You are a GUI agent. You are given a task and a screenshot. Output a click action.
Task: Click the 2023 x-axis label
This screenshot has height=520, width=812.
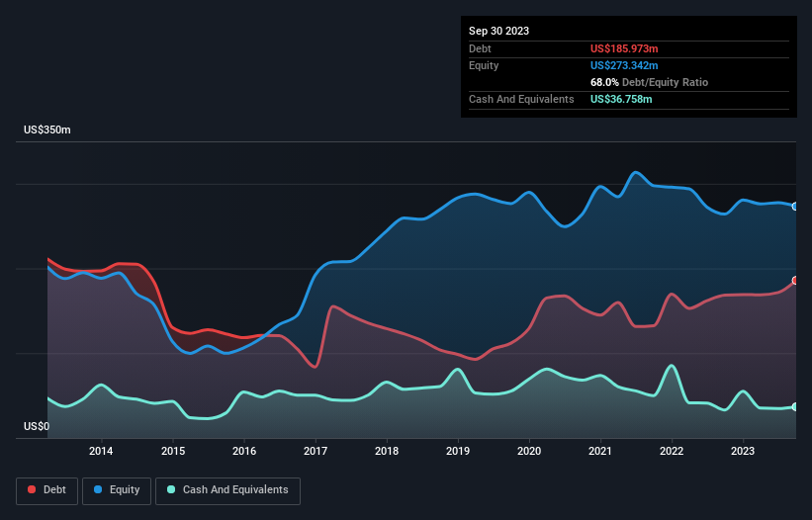tap(743, 451)
